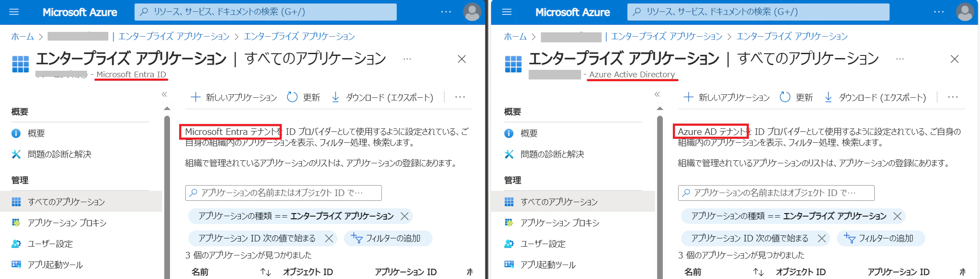The image size is (980, 279).
Task: Remove アプリケーションの種類 filter in left portal
Action: 405,216
